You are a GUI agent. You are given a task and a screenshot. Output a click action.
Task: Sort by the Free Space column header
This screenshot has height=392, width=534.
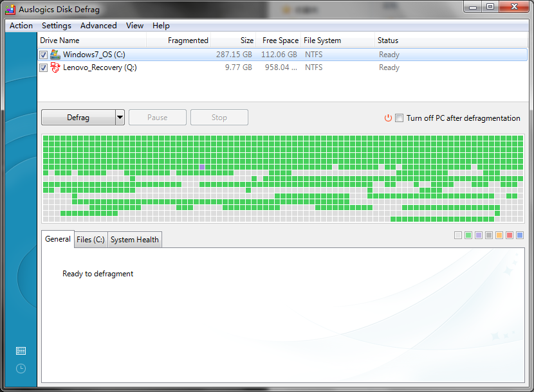point(278,40)
